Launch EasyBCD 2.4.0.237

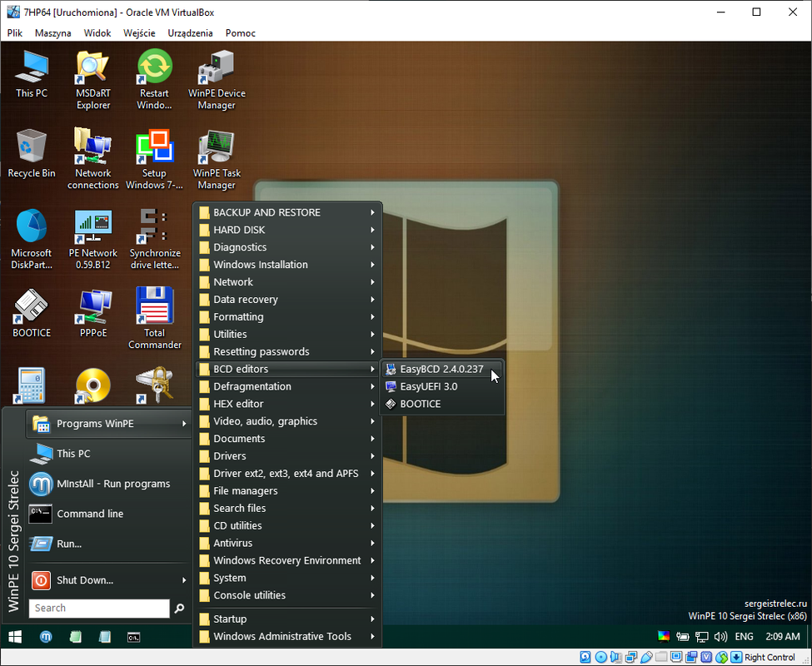pos(441,369)
